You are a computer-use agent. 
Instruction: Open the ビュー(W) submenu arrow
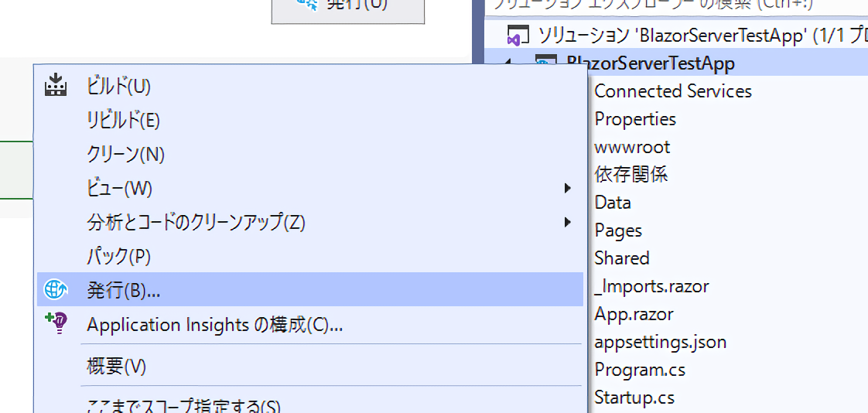point(567,188)
